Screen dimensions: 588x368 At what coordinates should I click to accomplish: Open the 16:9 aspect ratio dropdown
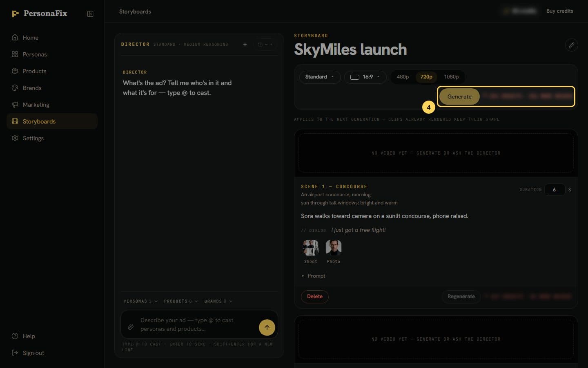coord(365,77)
